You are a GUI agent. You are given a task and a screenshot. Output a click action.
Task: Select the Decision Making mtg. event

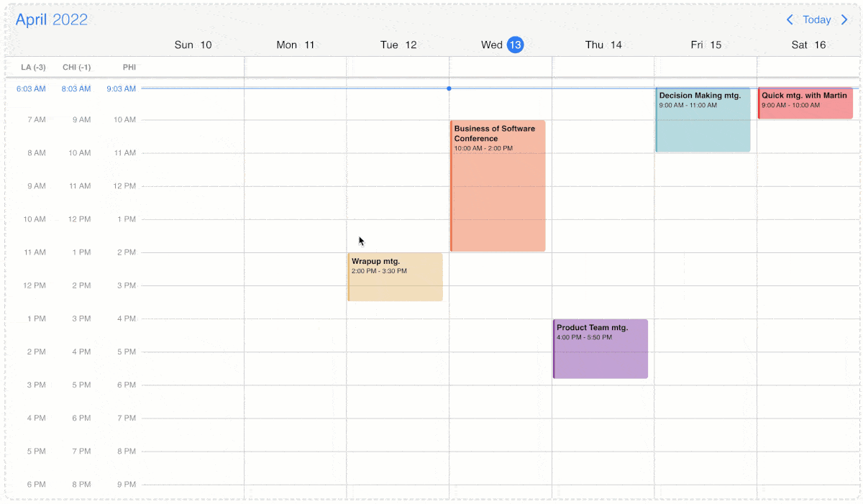click(703, 119)
